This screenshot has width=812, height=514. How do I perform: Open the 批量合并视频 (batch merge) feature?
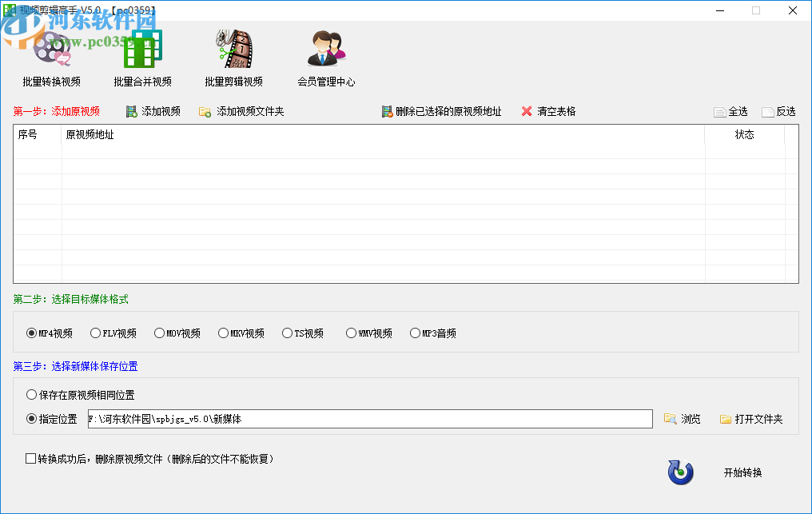[141, 56]
